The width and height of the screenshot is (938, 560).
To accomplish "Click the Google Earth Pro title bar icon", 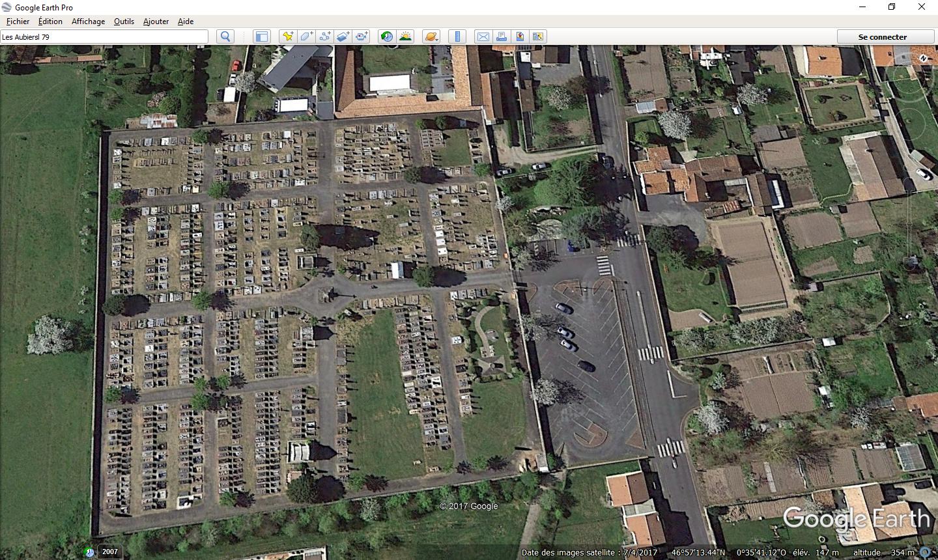I will 7,7.
